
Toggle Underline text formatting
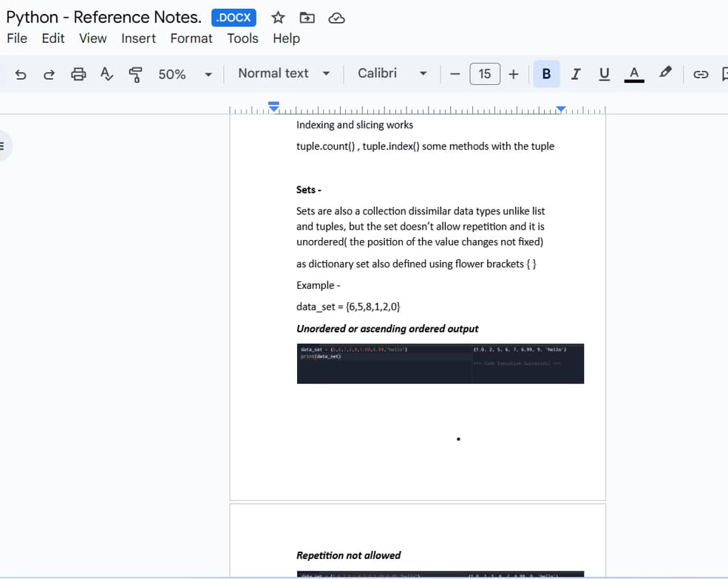pyautogui.click(x=604, y=74)
